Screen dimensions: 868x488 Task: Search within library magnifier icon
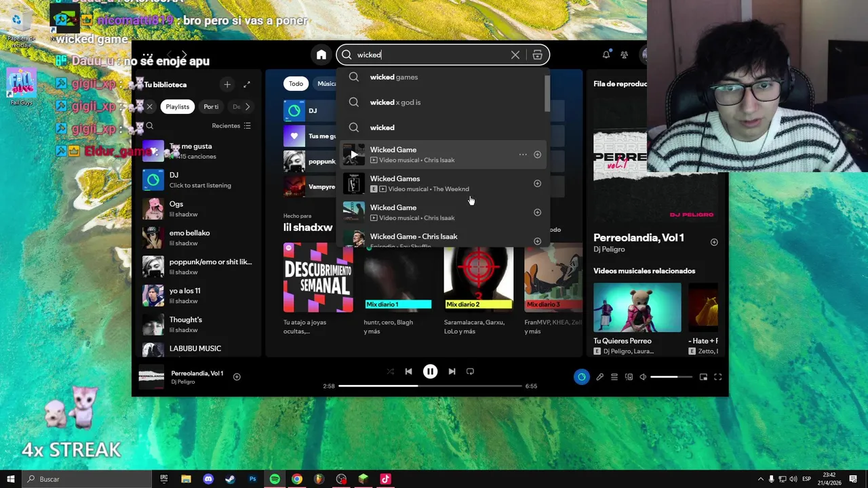[x=150, y=125]
